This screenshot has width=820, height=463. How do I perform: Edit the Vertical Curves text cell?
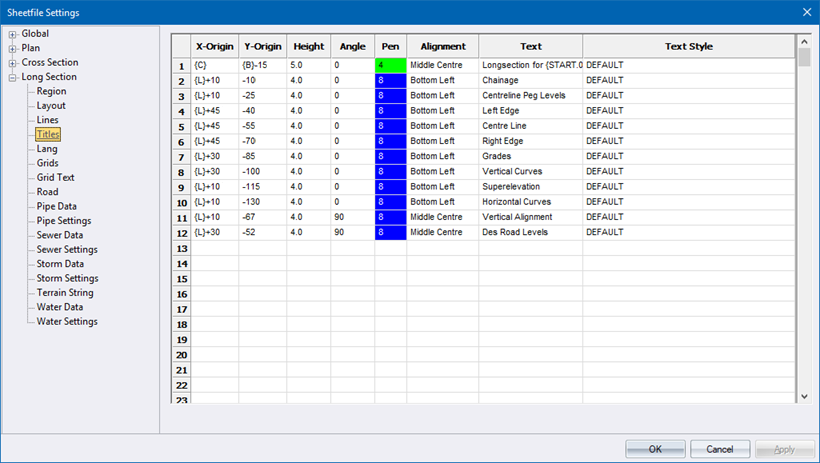(530, 171)
